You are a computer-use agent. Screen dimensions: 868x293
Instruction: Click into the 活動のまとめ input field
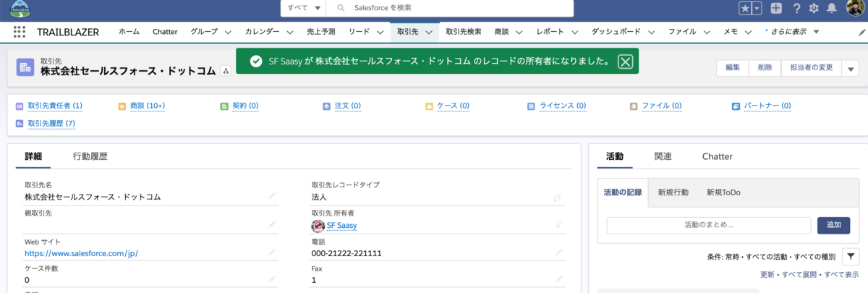(709, 225)
